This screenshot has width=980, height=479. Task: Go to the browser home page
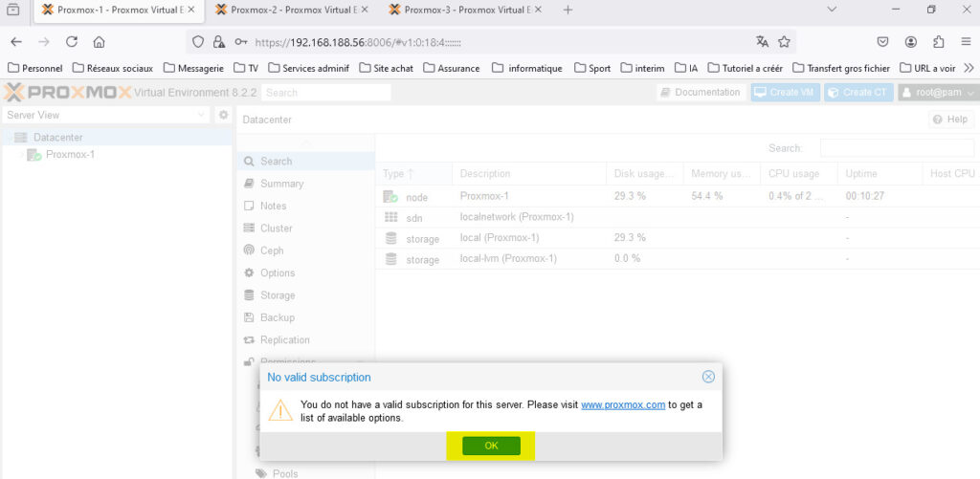tap(99, 42)
